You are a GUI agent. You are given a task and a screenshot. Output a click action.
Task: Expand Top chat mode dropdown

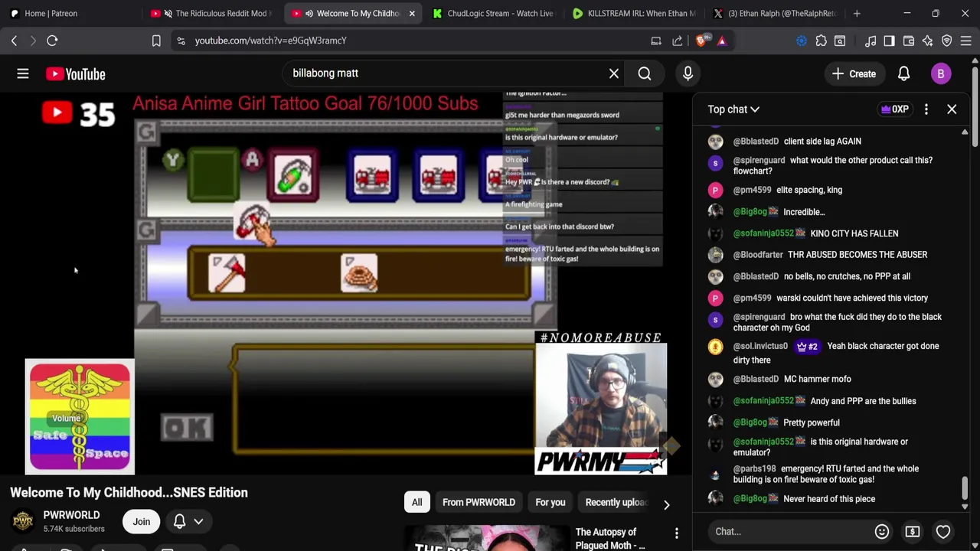click(733, 109)
